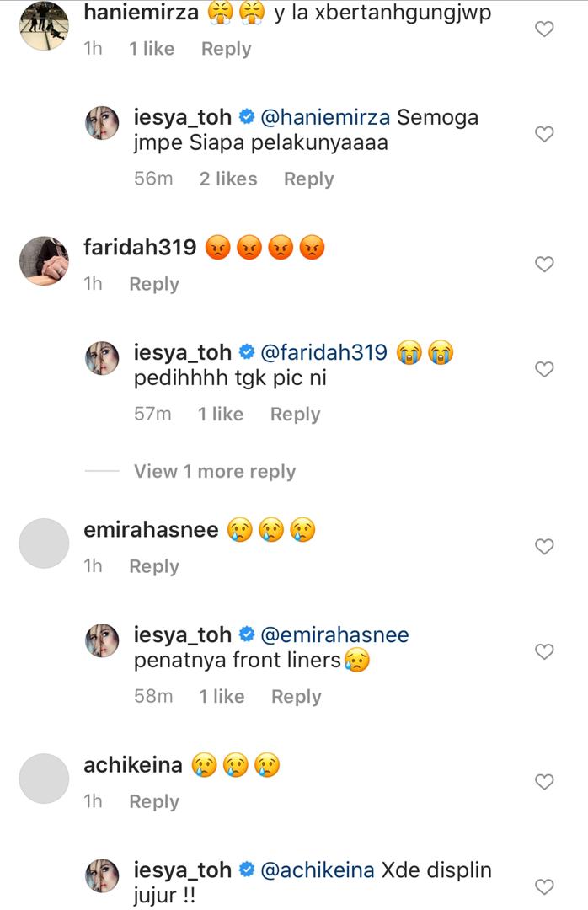
Task: Like faridah319's angry emoji comment
Action: pos(545,264)
